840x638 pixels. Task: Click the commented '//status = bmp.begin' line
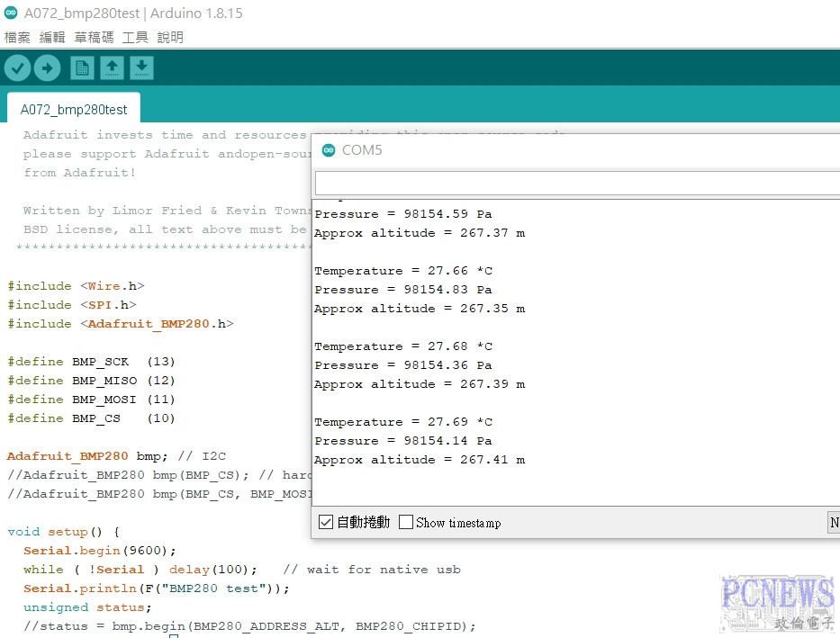[x=249, y=626]
